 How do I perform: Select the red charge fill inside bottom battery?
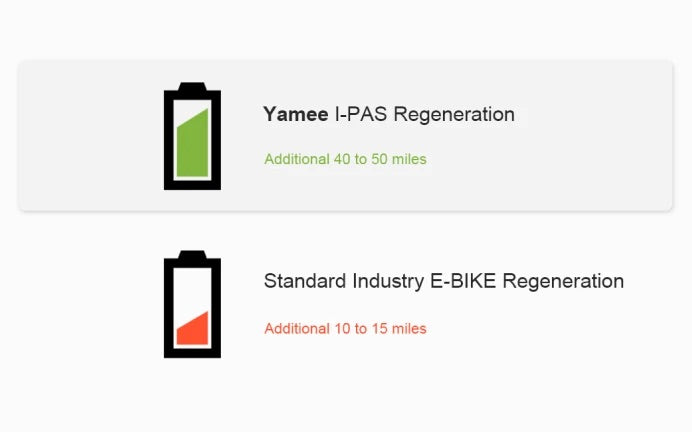[x=192, y=328]
